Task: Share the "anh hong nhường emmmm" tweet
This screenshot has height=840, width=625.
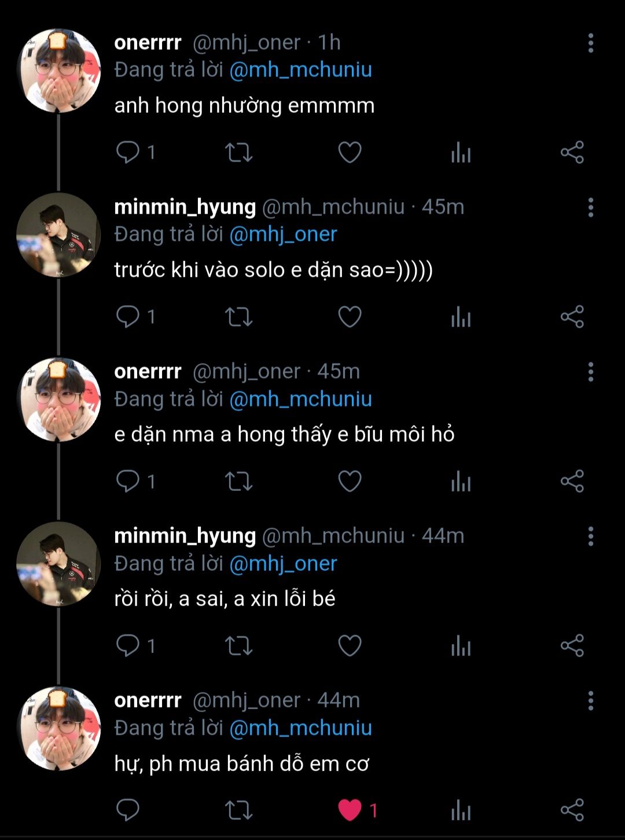Action: tap(572, 153)
